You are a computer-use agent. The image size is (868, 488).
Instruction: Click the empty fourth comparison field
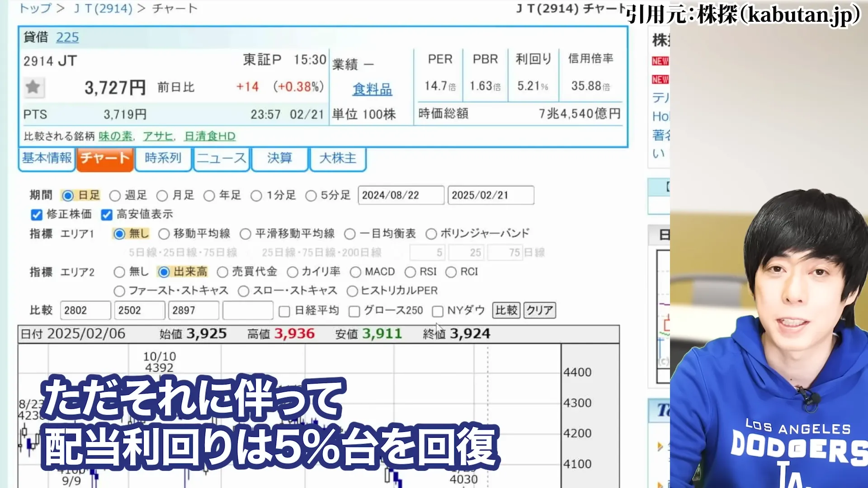click(248, 310)
